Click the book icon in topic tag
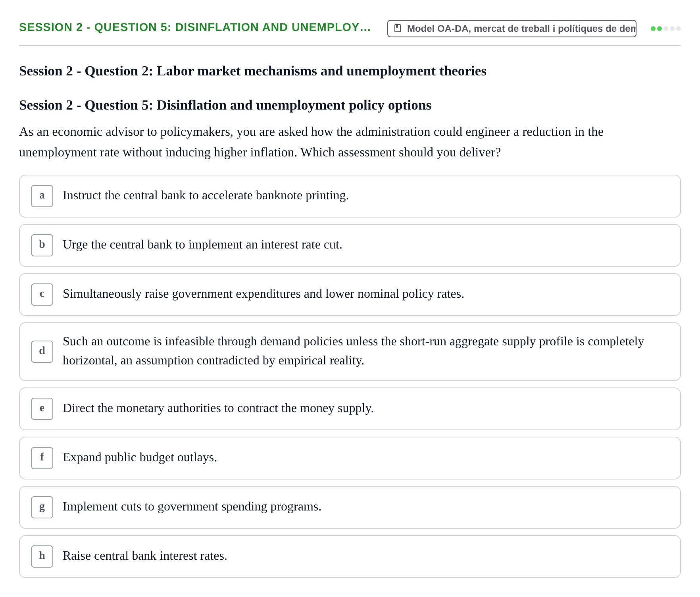 pos(398,29)
